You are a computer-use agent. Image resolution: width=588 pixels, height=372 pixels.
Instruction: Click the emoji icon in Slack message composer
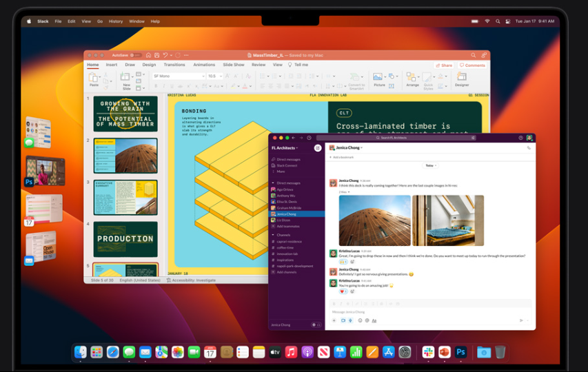pyautogui.click(x=360, y=320)
